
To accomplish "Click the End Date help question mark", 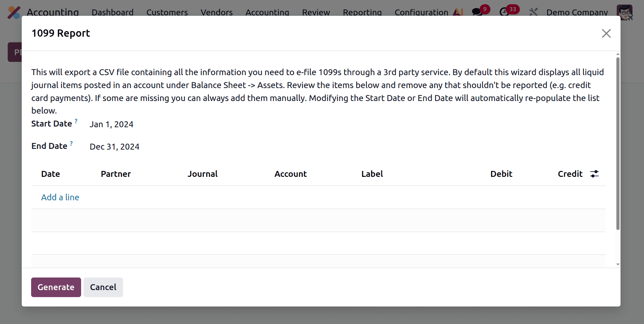I will [x=71, y=143].
